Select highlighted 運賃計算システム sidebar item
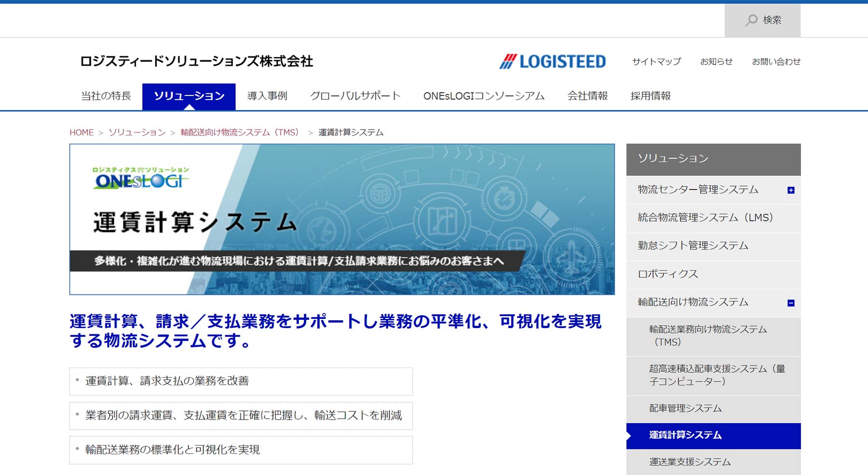 coord(713,436)
